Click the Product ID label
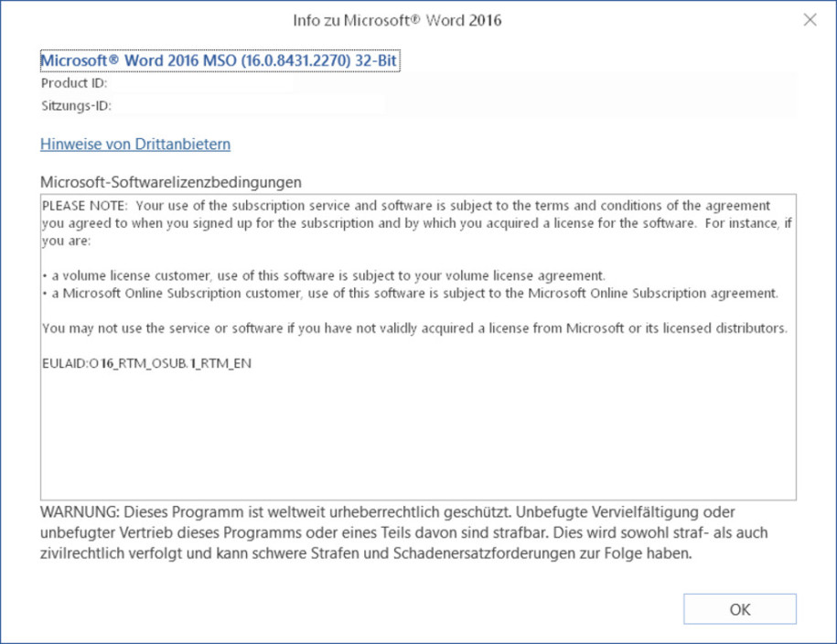This screenshot has width=837, height=644. [x=74, y=82]
